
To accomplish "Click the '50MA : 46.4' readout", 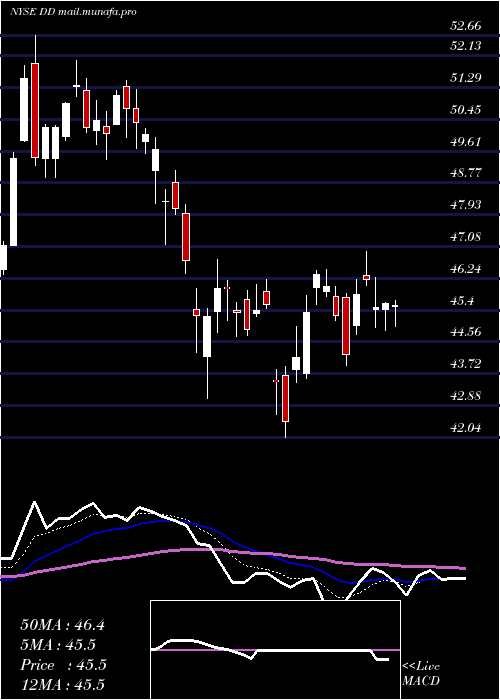I will coord(62,625).
